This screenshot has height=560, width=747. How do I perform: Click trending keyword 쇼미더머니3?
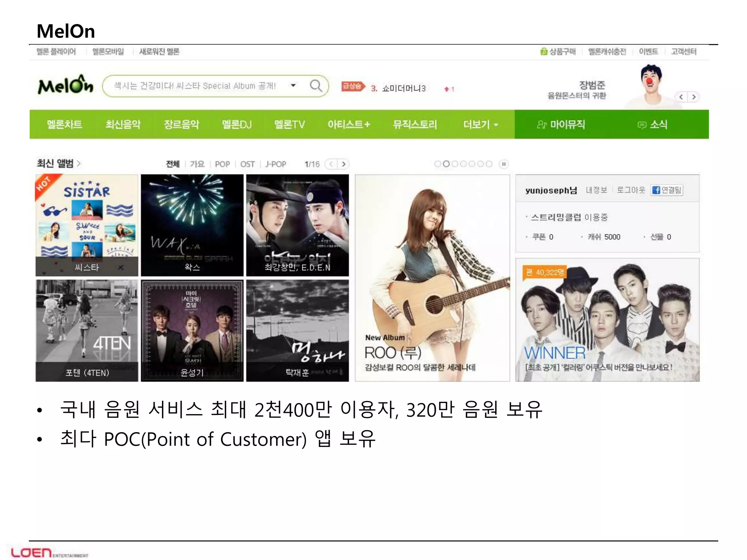(x=404, y=89)
